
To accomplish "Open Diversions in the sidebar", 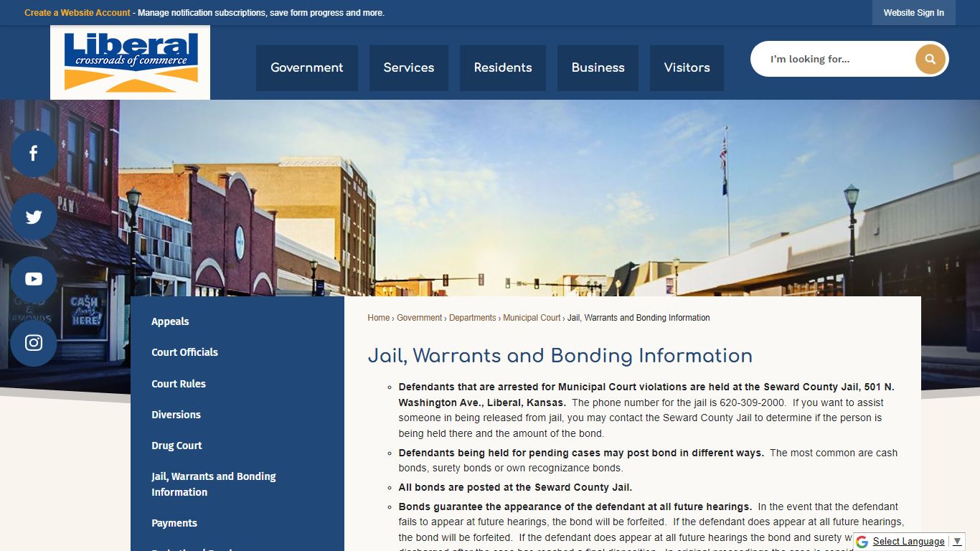I will [176, 415].
